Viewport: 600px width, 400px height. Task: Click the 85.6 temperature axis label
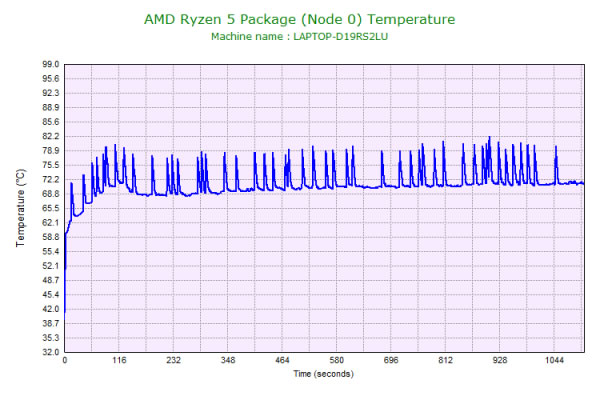tap(51, 122)
